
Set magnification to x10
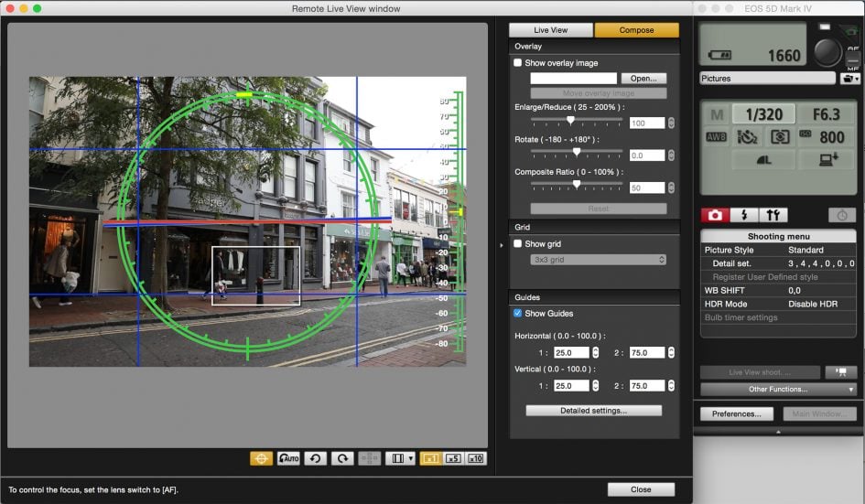(476, 458)
